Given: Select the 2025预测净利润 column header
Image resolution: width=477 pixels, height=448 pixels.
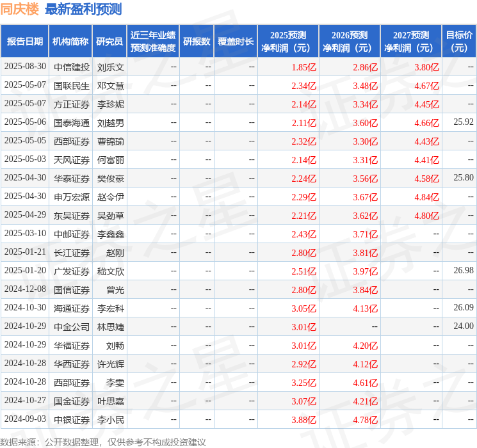Looking at the screenshot, I should pos(288,42).
